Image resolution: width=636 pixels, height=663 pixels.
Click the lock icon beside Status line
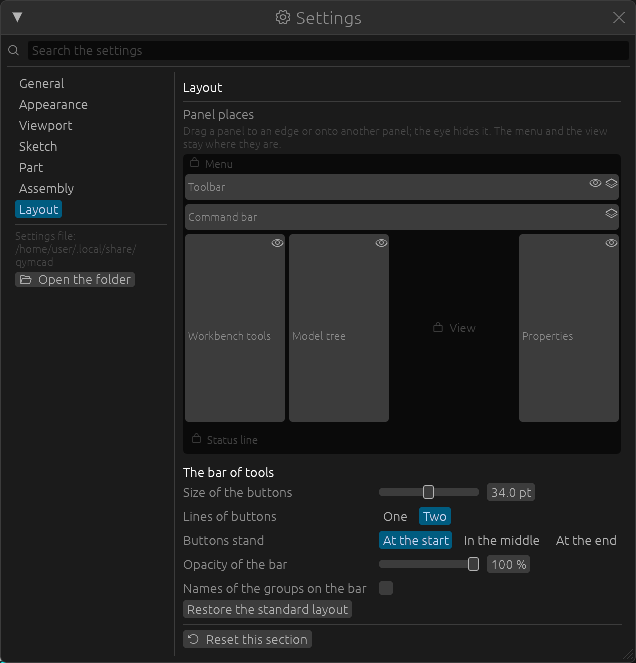click(x=196, y=438)
